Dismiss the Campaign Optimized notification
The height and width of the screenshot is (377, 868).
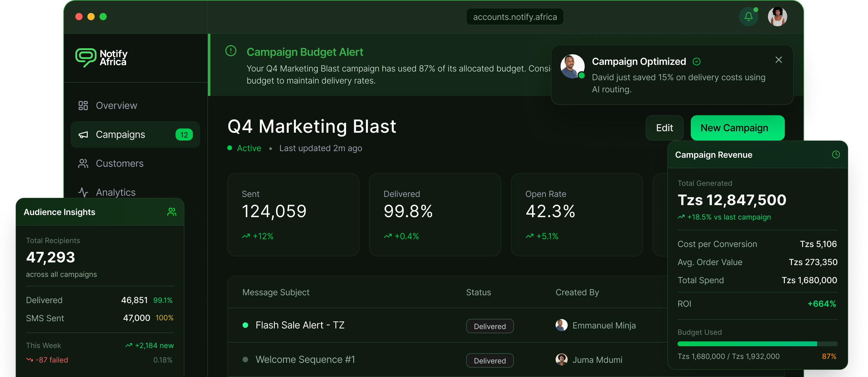pos(778,60)
